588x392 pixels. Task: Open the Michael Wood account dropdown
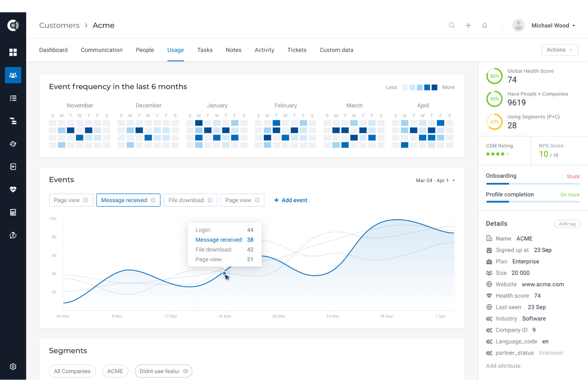click(553, 25)
